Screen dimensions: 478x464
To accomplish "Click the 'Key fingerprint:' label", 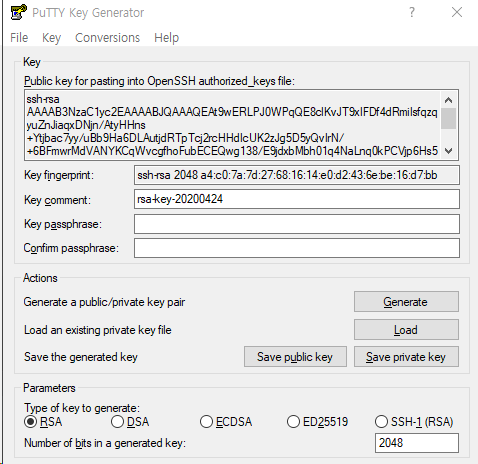I will (x=59, y=175).
